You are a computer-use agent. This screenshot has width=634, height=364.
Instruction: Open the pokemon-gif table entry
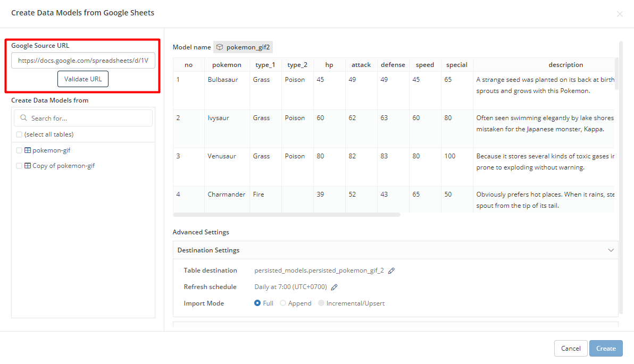click(x=52, y=150)
